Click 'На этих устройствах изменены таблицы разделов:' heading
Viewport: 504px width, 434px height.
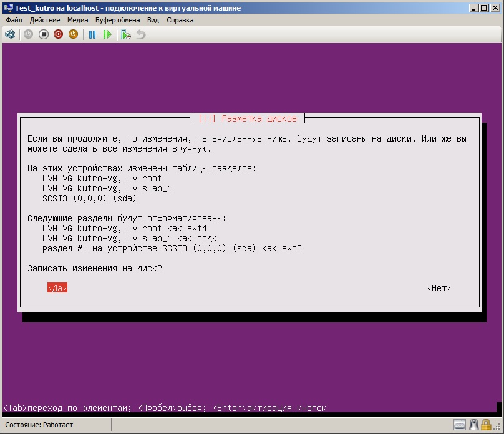pyautogui.click(x=142, y=168)
